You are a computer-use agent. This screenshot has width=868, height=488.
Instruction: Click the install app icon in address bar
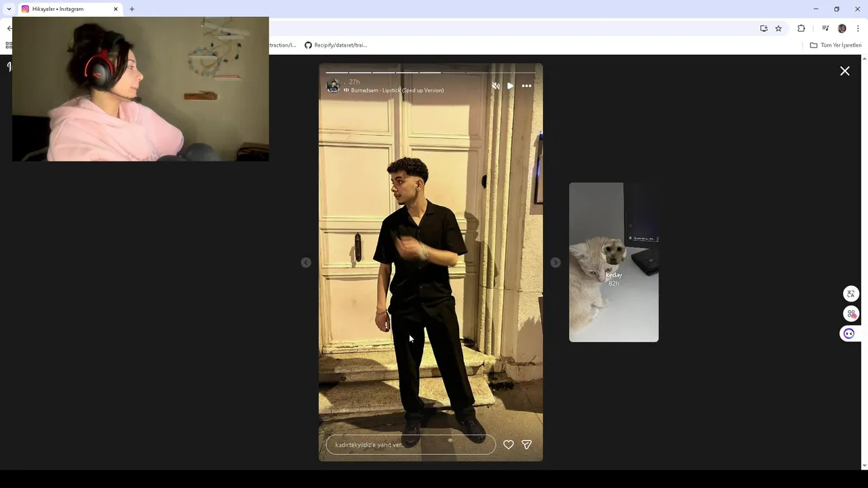click(x=764, y=28)
